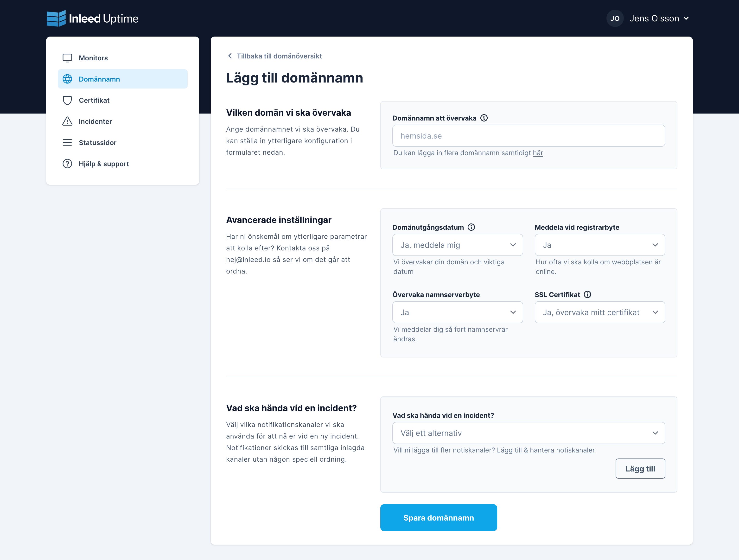Click the question mark Hjälp & support icon
Viewport: 739px width, 560px height.
pyautogui.click(x=67, y=164)
